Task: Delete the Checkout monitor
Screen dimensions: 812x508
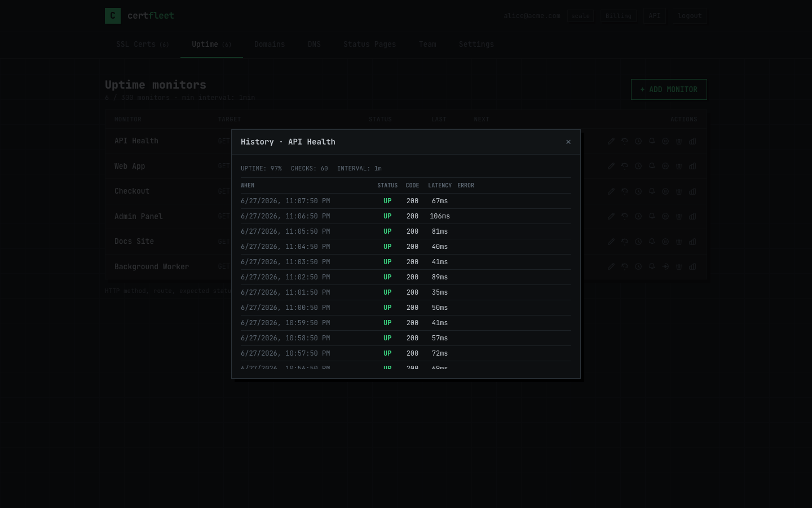Action: [x=679, y=191]
